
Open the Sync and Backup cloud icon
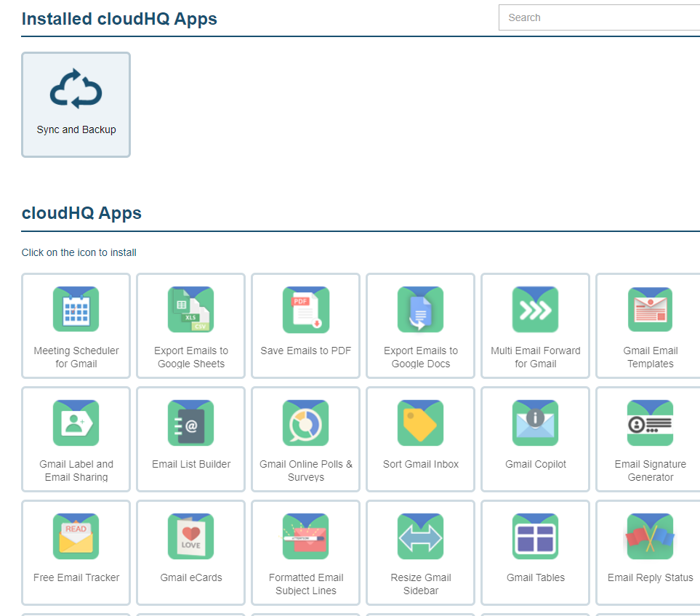coord(76,89)
